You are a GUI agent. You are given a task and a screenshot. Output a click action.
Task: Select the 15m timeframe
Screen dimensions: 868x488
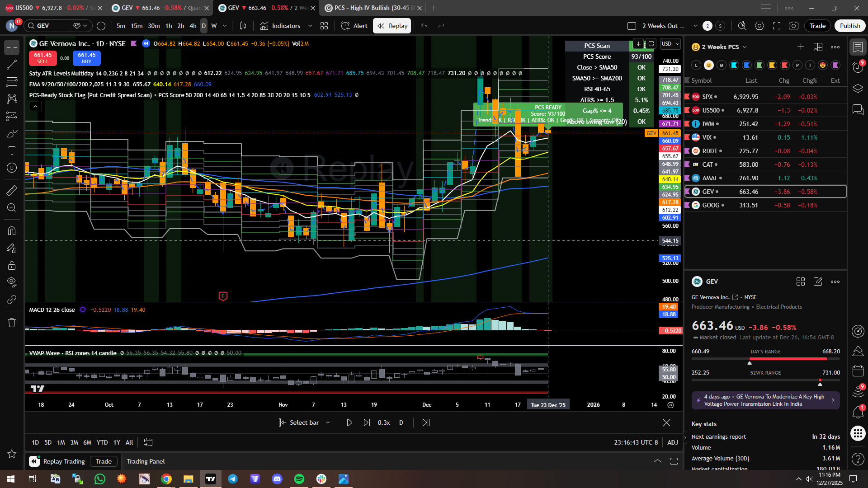(x=137, y=26)
